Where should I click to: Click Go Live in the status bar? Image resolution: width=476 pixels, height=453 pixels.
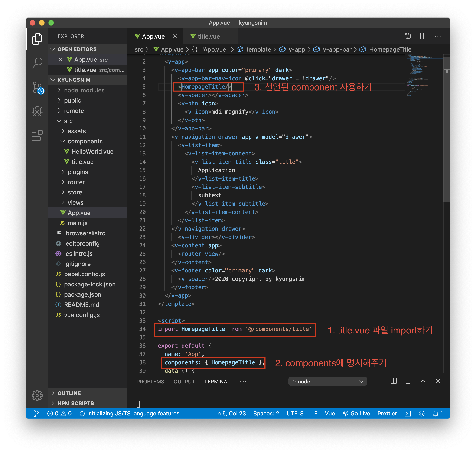point(357,413)
